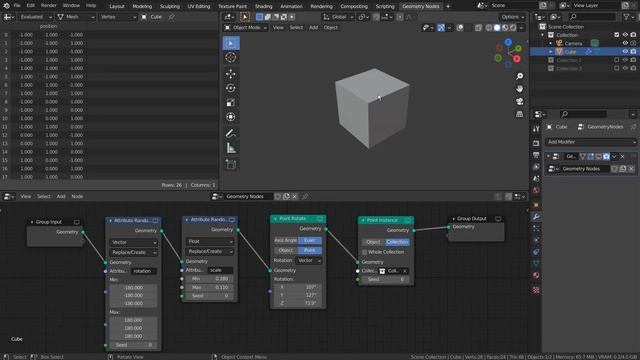The height and width of the screenshot is (360, 640).
Task: Collapse the Point Rotate node
Action: point(275,219)
